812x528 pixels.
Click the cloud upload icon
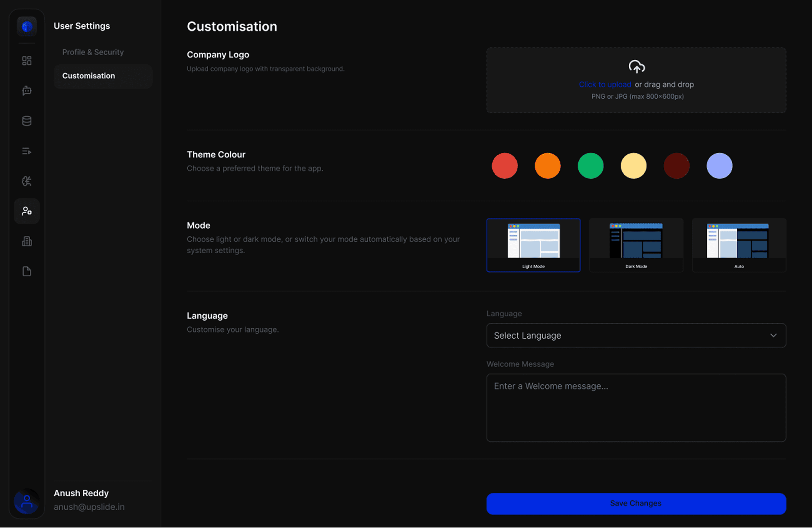(636, 67)
